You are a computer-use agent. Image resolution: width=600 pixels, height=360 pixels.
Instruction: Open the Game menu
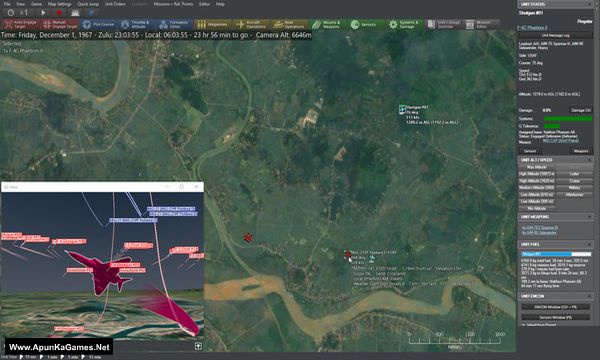pyautogui.click(x=36, y=4)
